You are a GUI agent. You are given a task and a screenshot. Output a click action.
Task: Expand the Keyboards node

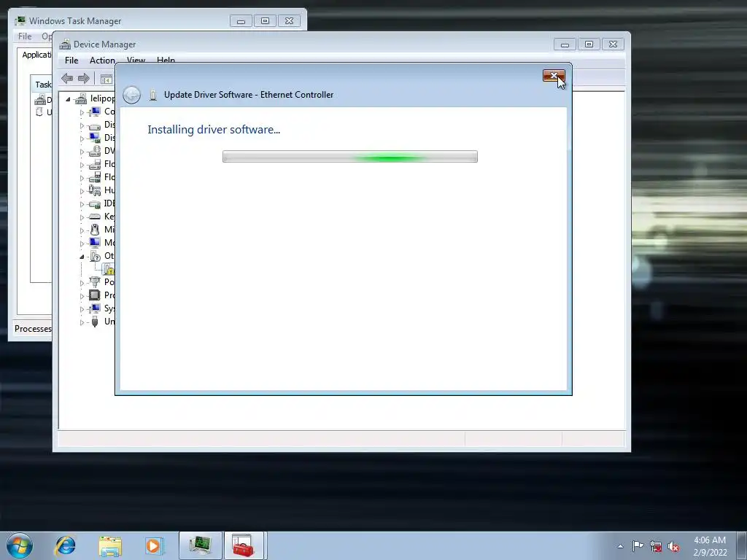[x=82, y=217]
